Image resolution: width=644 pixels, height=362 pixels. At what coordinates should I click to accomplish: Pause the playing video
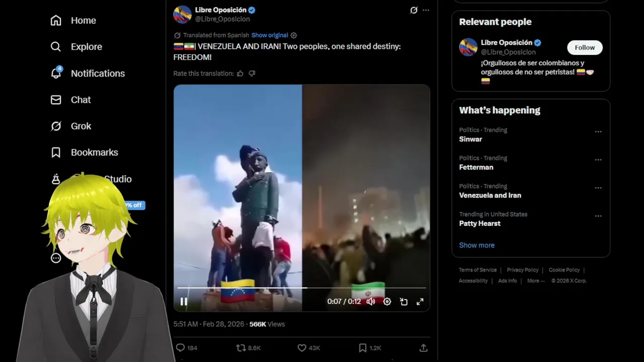click(184, 302)
